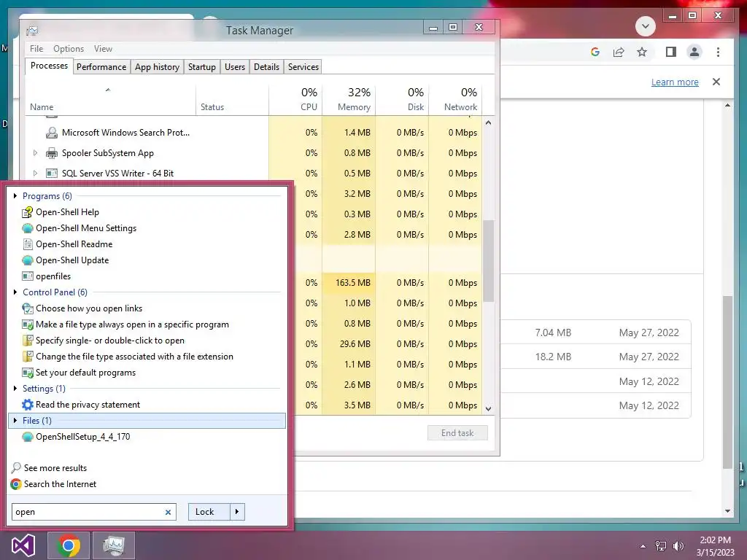747x560 pixels.
Task: Click the Visual Studio icon on taskbar
Action: pyautogui.click(x=23, y=545)
